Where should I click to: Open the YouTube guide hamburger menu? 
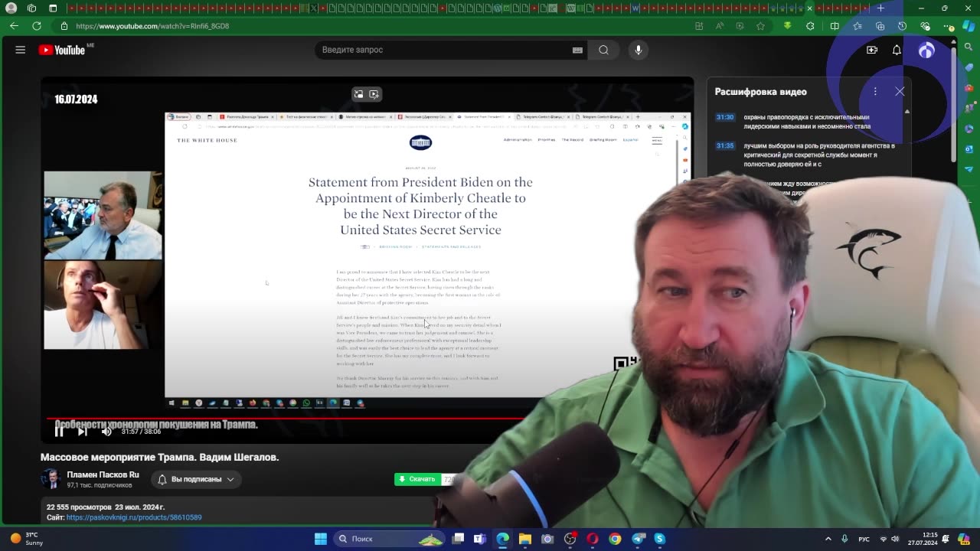click(x=21, y=50)
